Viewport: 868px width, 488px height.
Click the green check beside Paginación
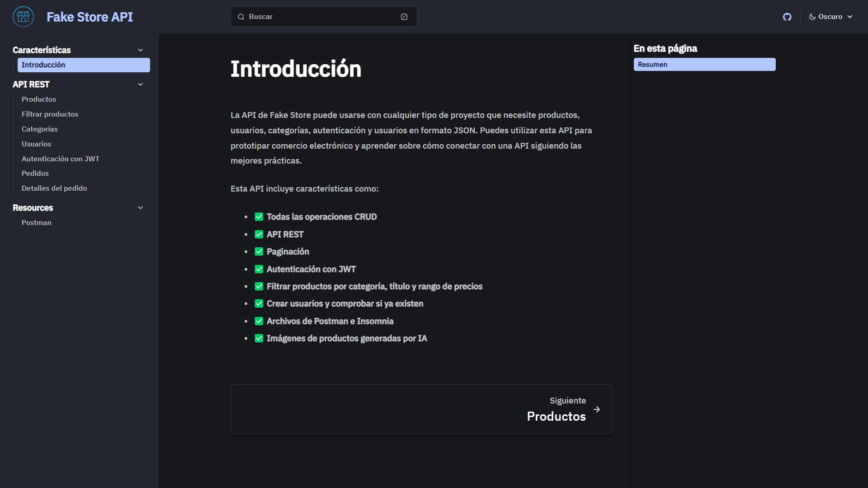click(259, 252)
